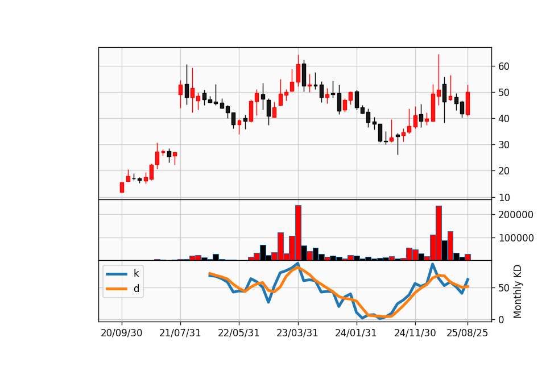Screen dimensions: 546x392
Task: Click the volume axis label '200000'
Action: click(516, 215)
